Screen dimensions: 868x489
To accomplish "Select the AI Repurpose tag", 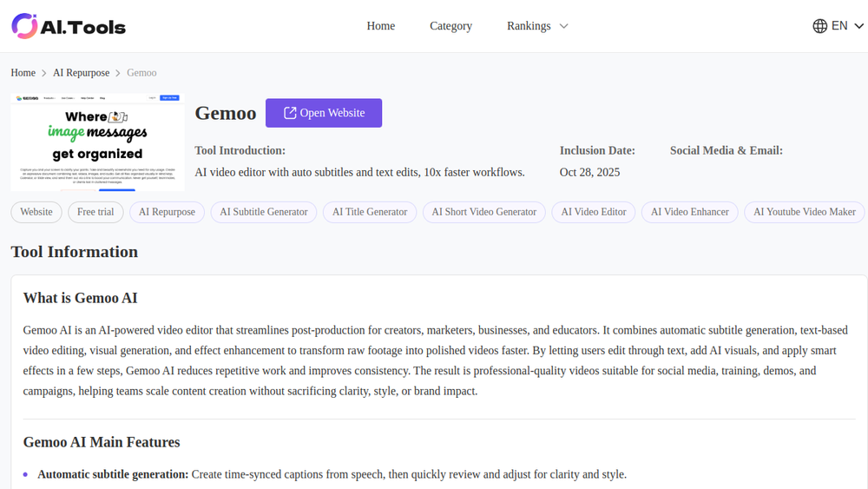I will click(x=167, y=212).
